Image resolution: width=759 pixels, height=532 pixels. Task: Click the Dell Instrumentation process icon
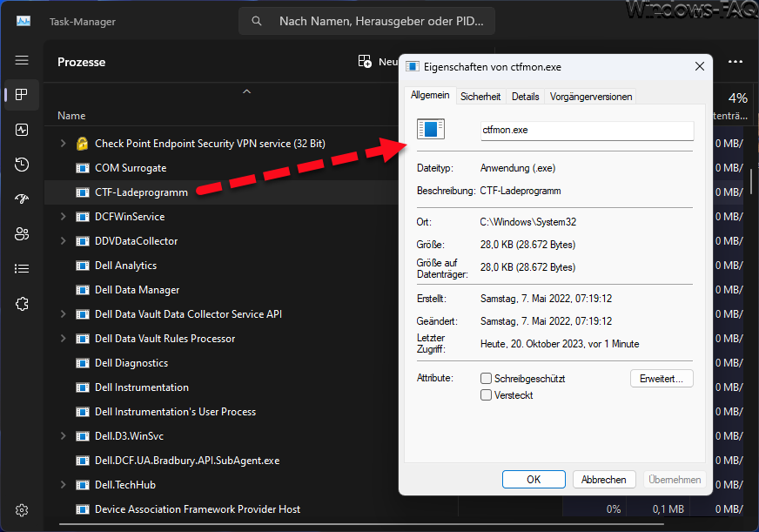coord(83,387)
